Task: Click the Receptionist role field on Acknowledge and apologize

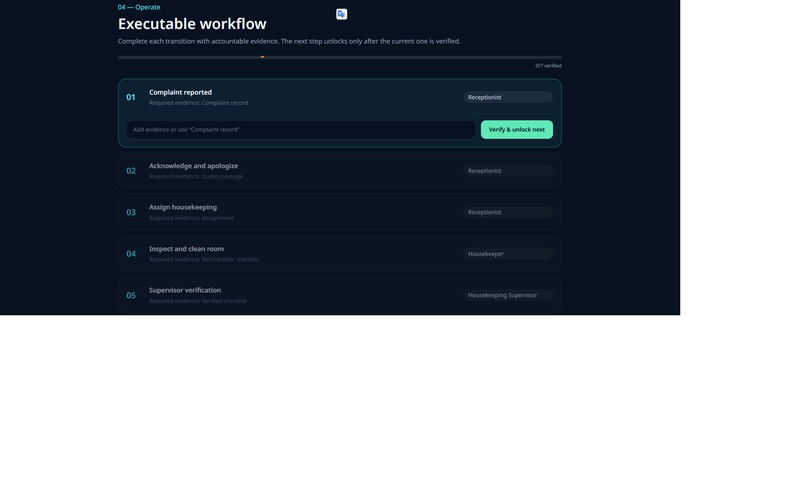Action: (508, 171)
